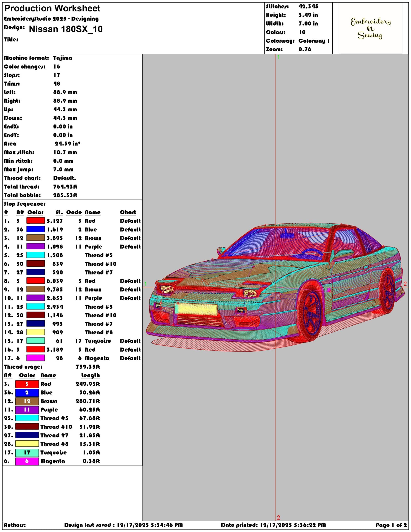The height and width of the screenshot is (532, 411).
Task: Click the 'Production Worksheet' heading
Action: (52, 9)
